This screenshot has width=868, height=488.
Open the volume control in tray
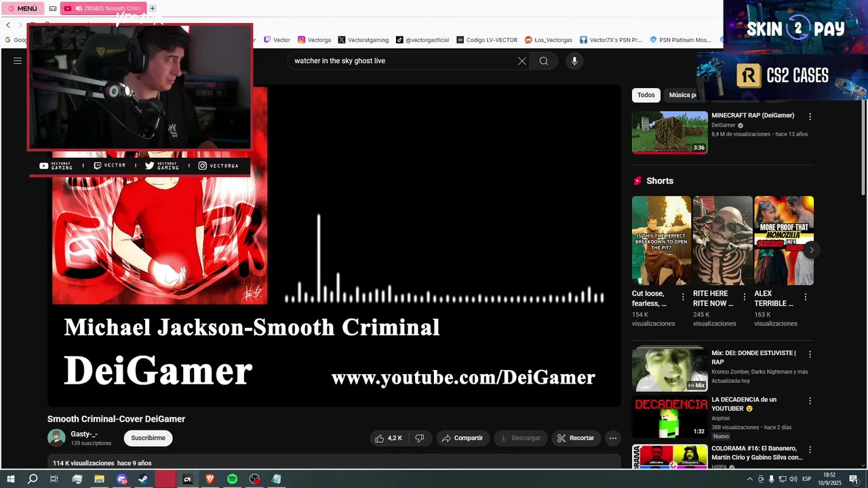(793, 479)
